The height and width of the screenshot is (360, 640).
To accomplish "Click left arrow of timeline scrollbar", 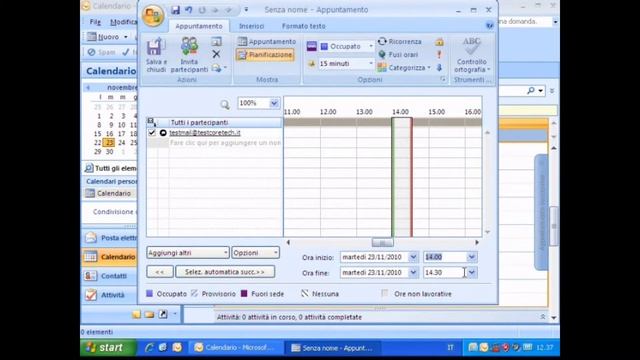I will (x=288, y=242).
